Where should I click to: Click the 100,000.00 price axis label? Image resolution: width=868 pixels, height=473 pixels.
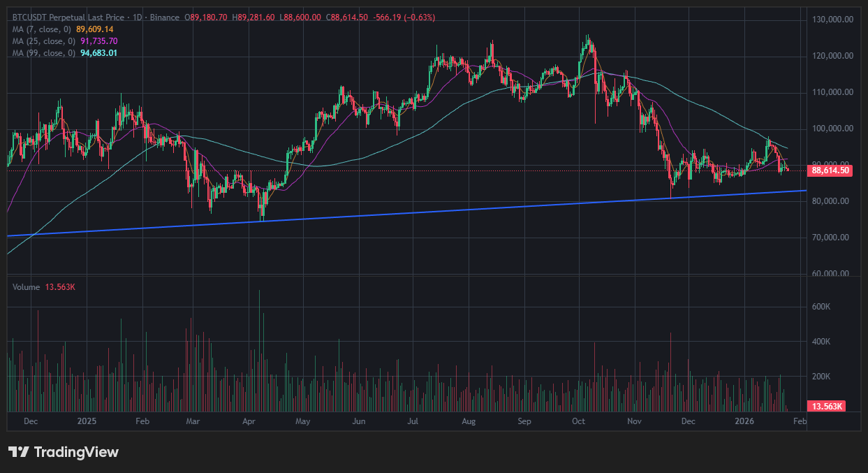pyautogui.click(x=831, y=129)
